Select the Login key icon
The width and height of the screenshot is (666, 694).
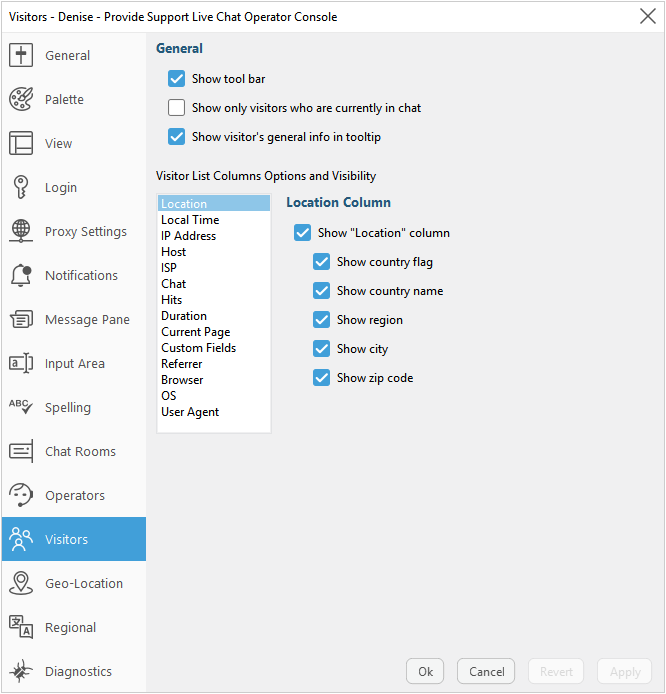(21, 187)
